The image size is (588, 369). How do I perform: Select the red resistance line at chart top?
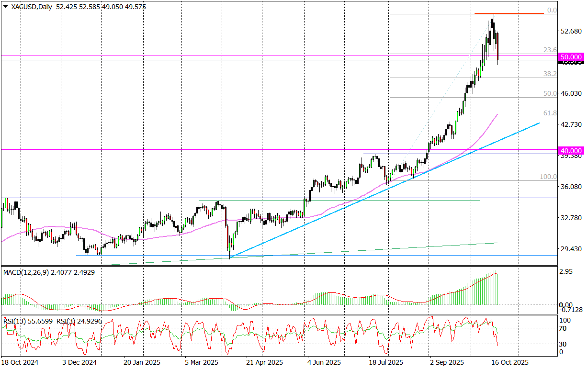click(509, 13)
